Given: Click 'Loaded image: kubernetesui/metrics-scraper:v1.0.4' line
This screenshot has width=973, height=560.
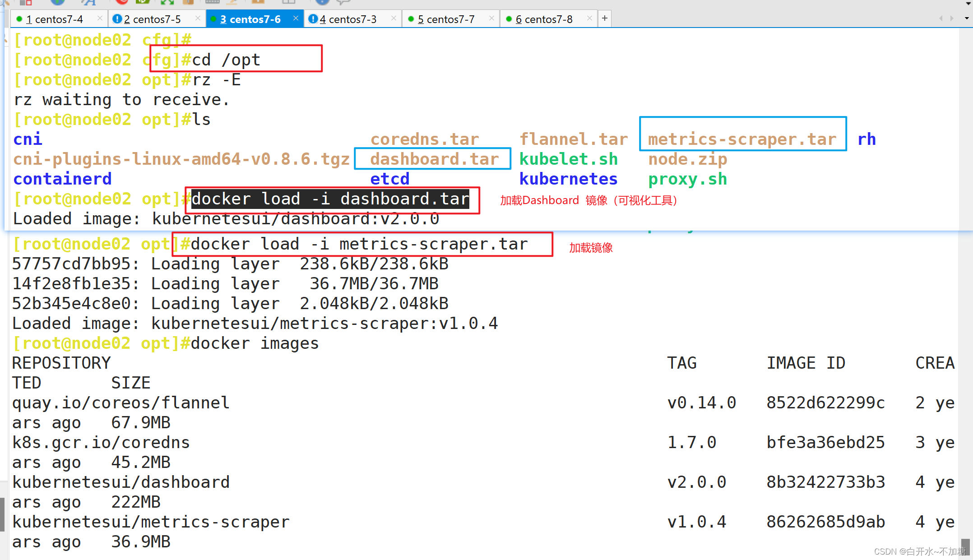Looking at the screenshot, I should coord(255,324).
